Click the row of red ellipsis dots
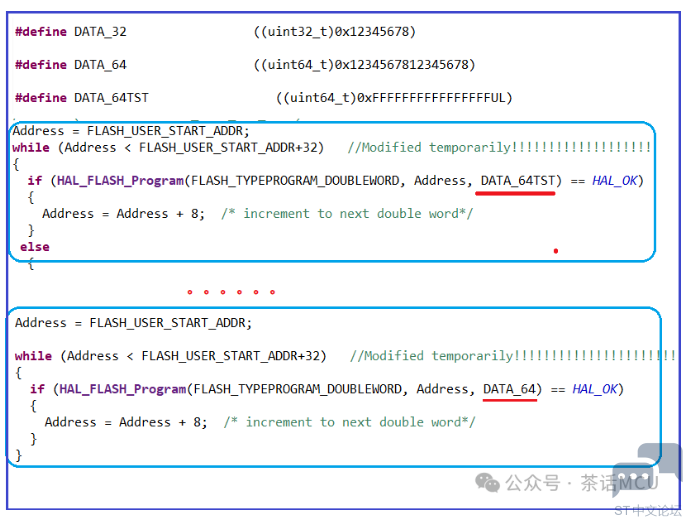Screen dimensions: 691x526 (230, 292)
